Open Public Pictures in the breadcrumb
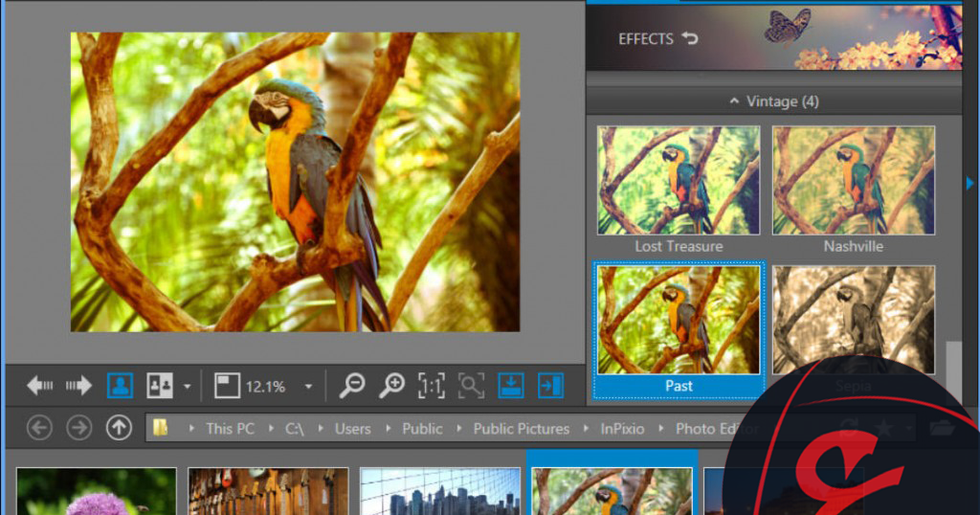Screen dimensions: 980x515 (x=522, y=429)
